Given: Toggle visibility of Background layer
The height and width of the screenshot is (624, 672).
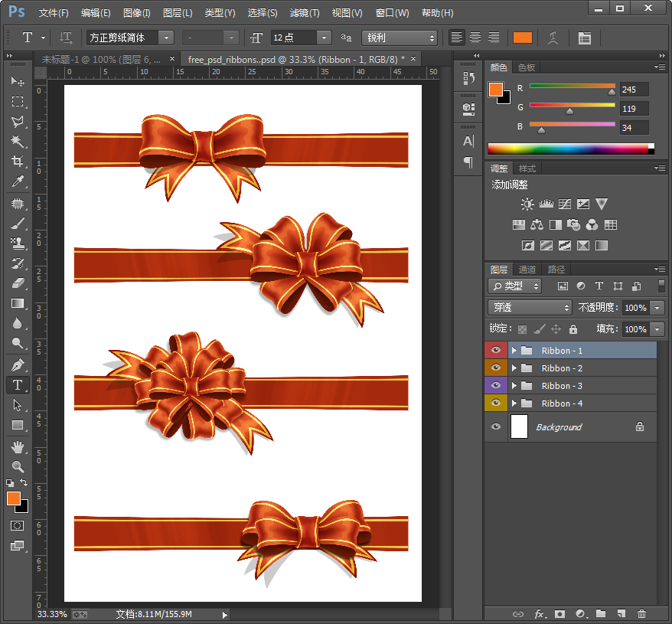Looking at the screenshot, I should pos(496,427).
